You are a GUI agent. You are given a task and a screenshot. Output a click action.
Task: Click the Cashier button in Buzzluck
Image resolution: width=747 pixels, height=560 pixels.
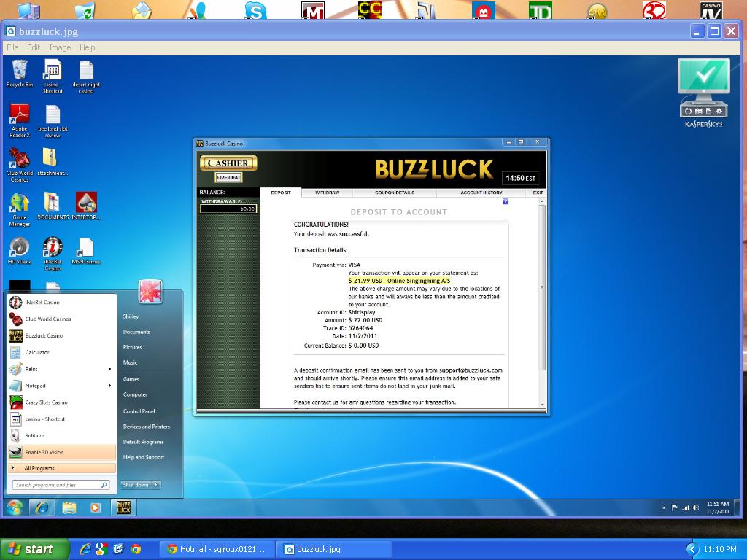tap(228, 163)
